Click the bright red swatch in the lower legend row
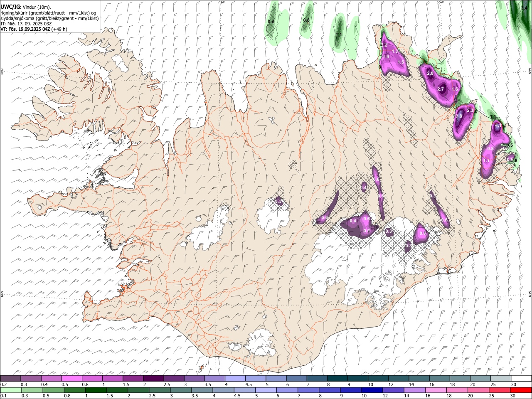The image size is (532, 399). [x=521, y=390]
